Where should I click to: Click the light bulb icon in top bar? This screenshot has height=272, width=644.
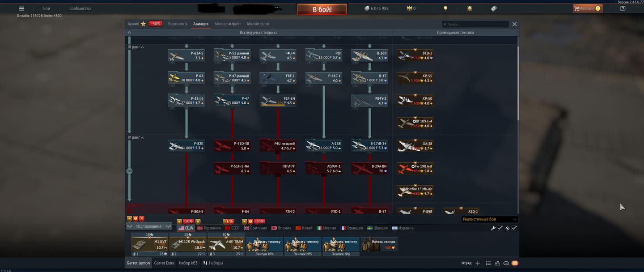coord(445,8)
